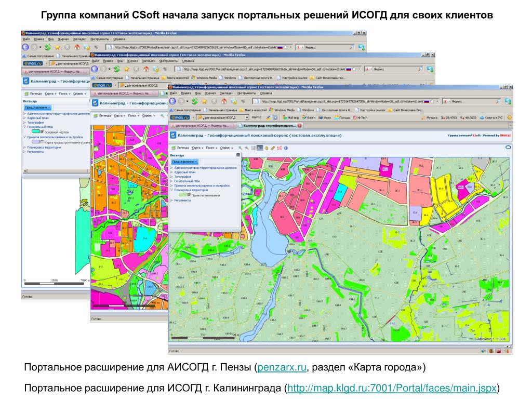Open the Представление dropdown in front legend
Image resolution: width=532 pixels, height=399 pixels.
184,162
